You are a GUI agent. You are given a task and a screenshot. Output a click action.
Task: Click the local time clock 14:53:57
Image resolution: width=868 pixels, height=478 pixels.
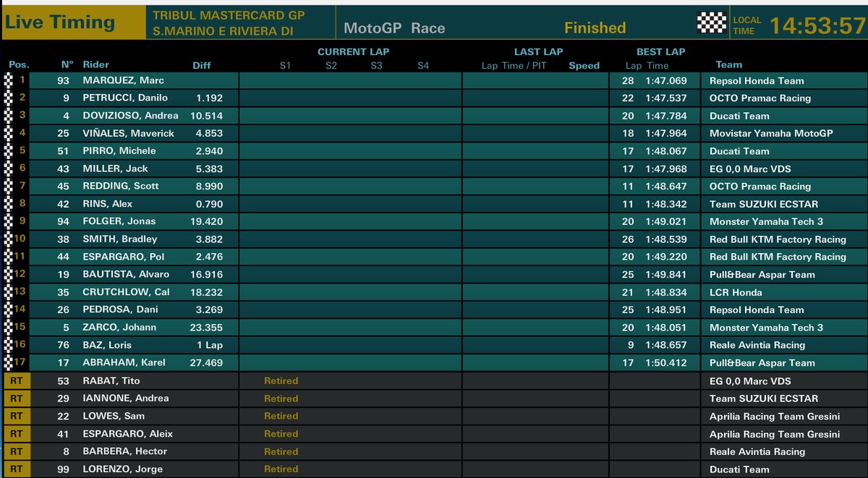tap(817, 27)
